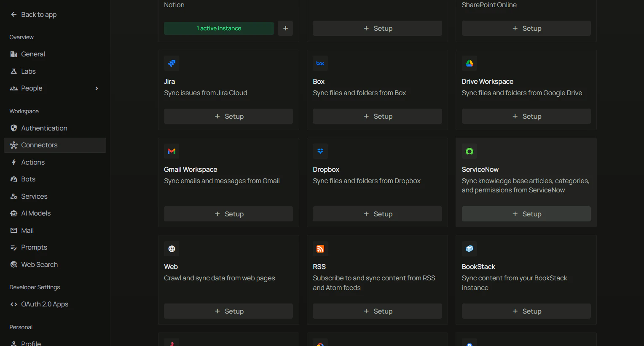Image resolution: width=644 pixels, height=346 pixels.
Task: Click the back arrow icon beside Back to app
Action: coord(14,14)
